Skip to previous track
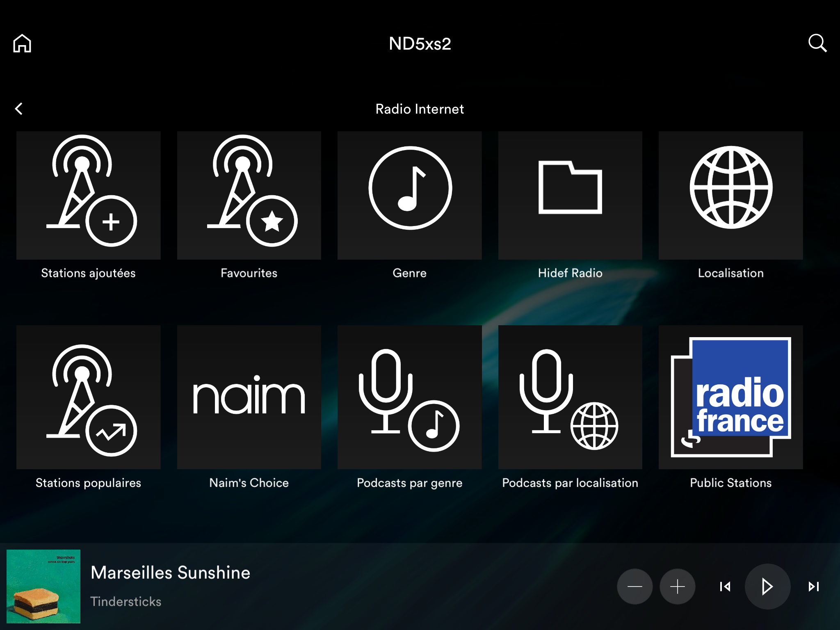 725,587
